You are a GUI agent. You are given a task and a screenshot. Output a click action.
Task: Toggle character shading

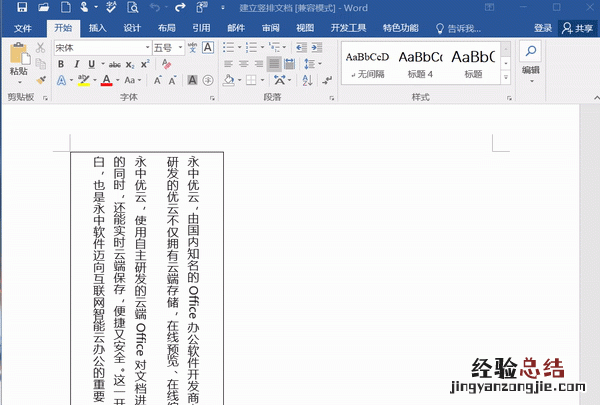click(x=192, y=80)
